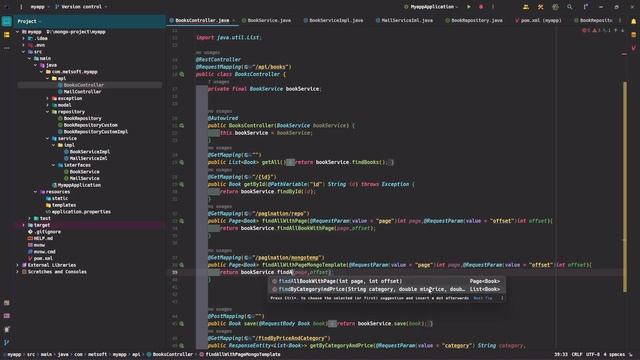Switch to BookRepository.java tab
Viewport: 640px width, 360px height.
(474, 20)
